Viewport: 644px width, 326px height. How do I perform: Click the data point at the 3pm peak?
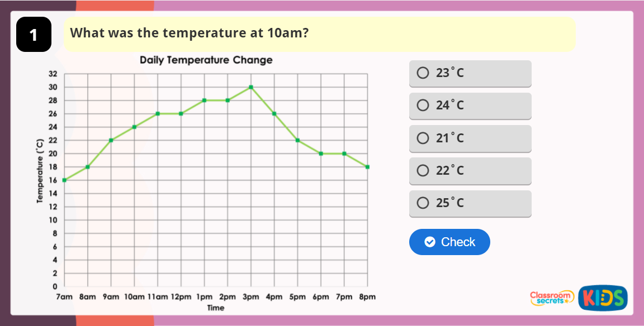[251, 87]
